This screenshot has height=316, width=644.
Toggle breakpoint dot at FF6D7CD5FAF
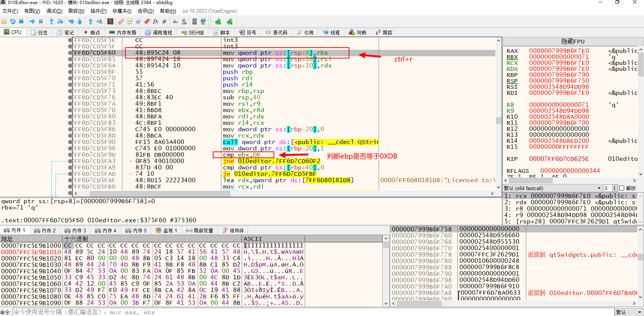70,180
